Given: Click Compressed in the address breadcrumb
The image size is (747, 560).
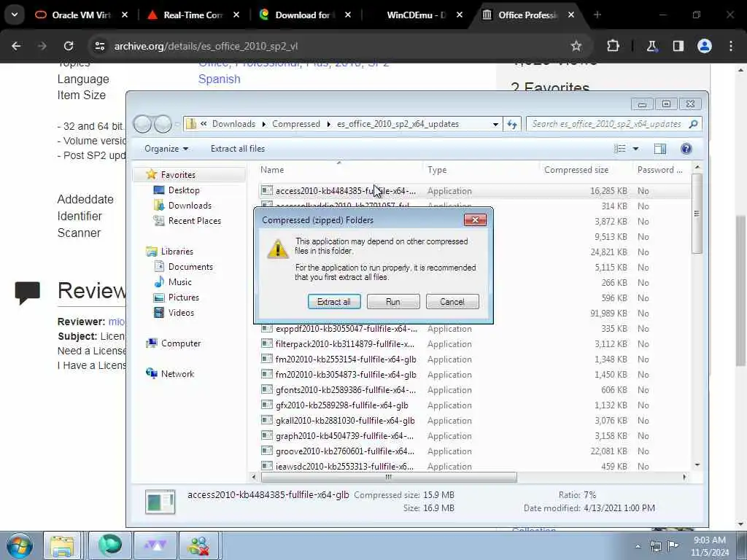Looking at the screenshot, I should (x=296, y=124).
